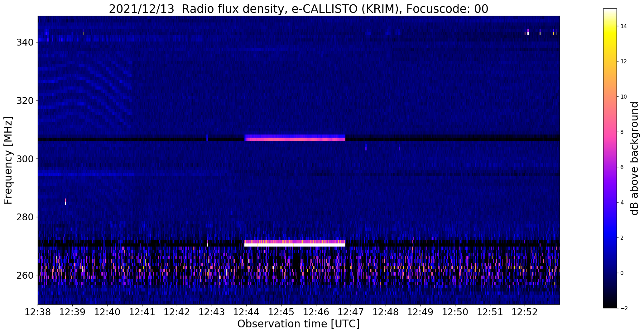
Task: Click the 'Observation time [UTC]' x-axis label
Action: tap(298, 324)
